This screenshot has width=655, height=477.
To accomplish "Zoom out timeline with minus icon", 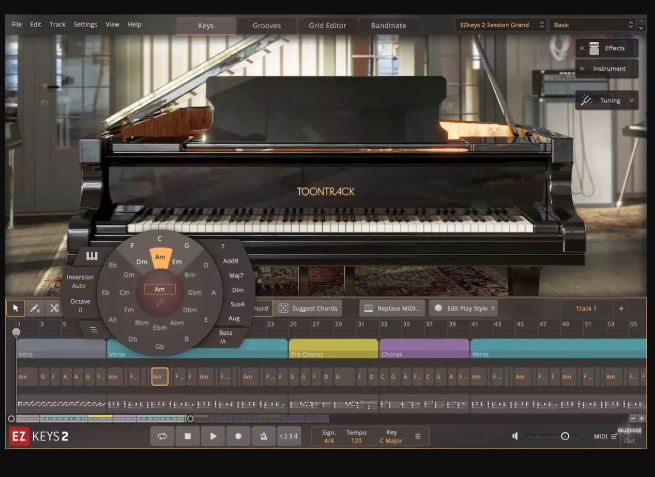I will 633,418.
